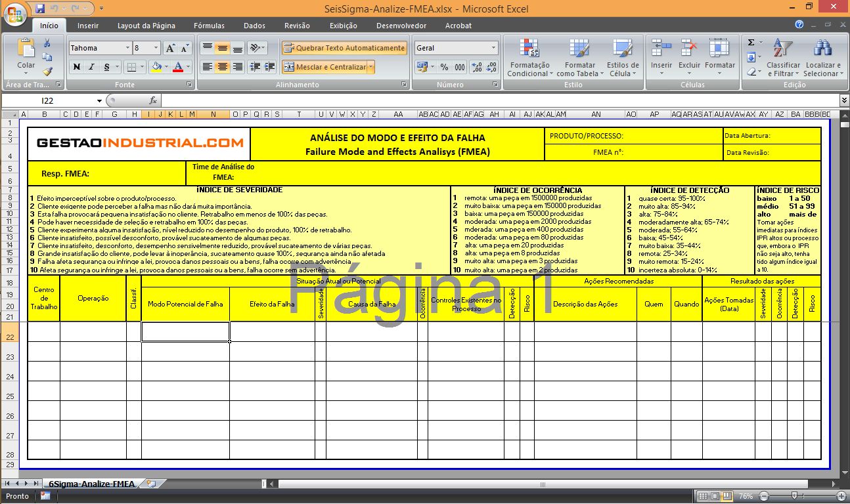Click the Format Painter brush icon
Image resolution: width=850 pixels, height=504 pixels.
[x=47, y=72]
